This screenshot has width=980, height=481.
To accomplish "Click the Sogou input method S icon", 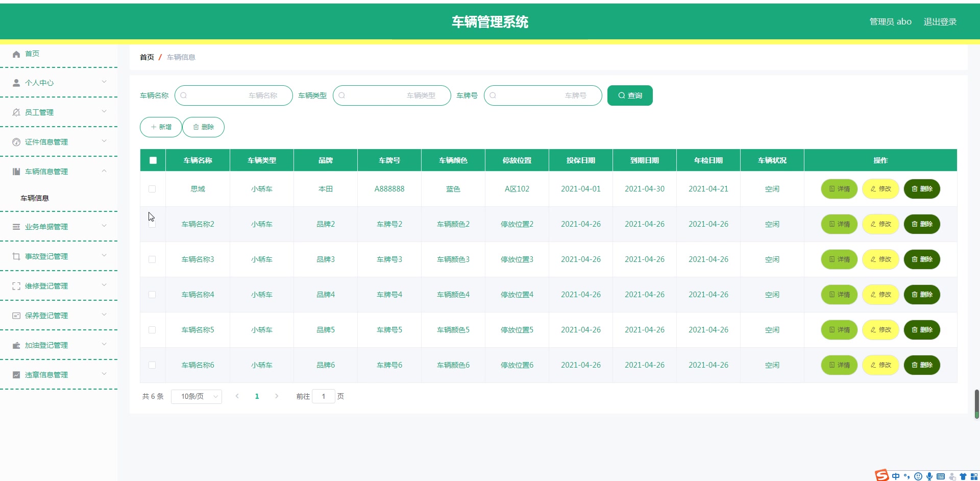I will [x=882, y=475].
